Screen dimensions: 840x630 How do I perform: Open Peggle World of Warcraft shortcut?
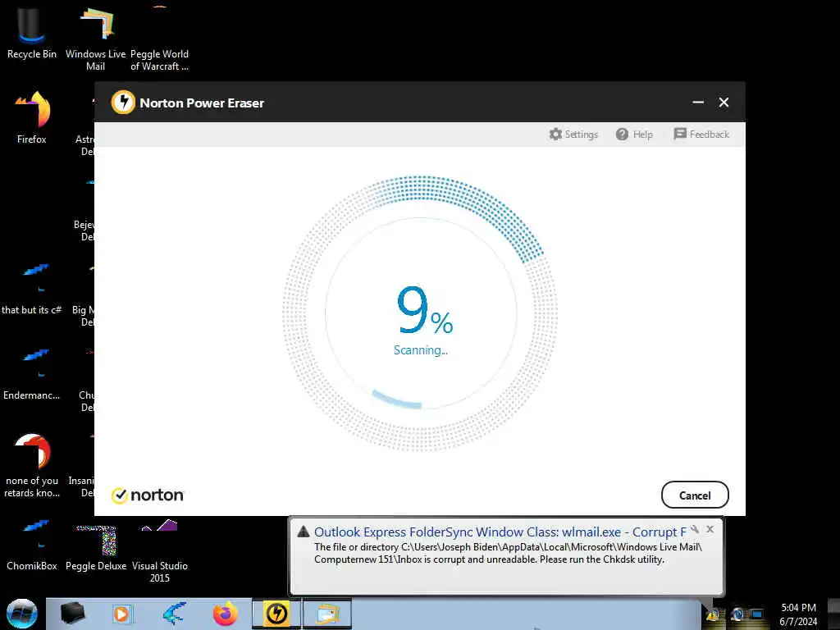coord(160,39)
